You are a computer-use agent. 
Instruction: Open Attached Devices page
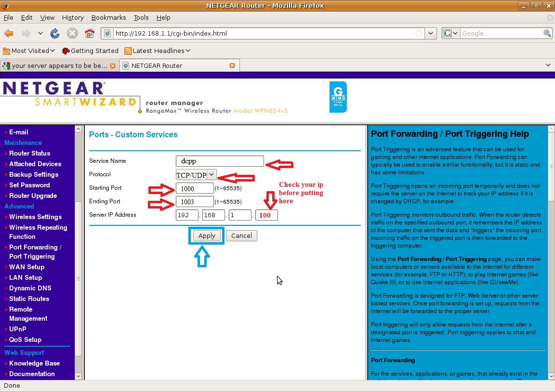(x=35, y=164)
